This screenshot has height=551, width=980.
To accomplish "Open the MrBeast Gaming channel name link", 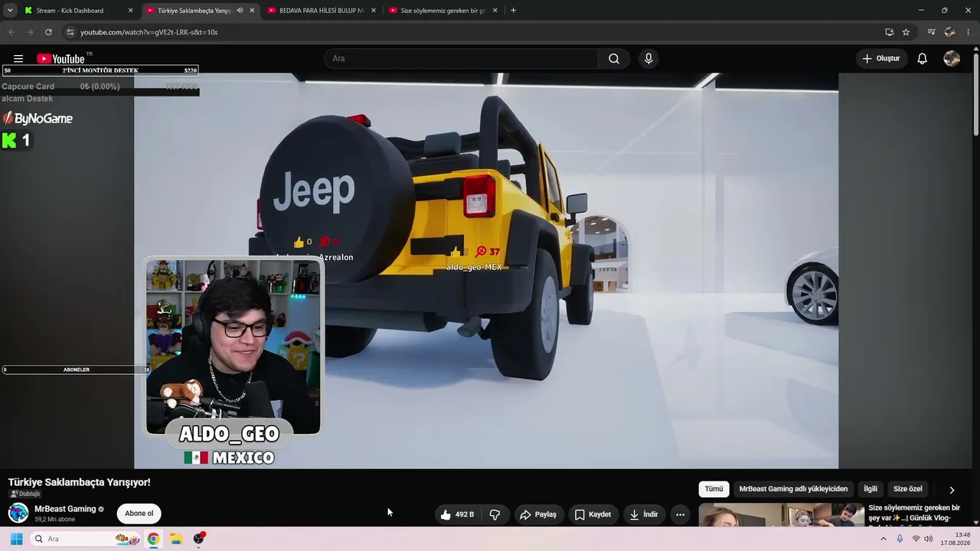I will pyautogui.click(x=65, y=509).
